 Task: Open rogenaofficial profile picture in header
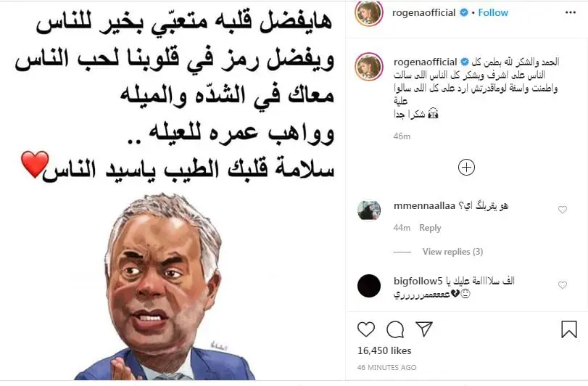click(x=369, y=12)
